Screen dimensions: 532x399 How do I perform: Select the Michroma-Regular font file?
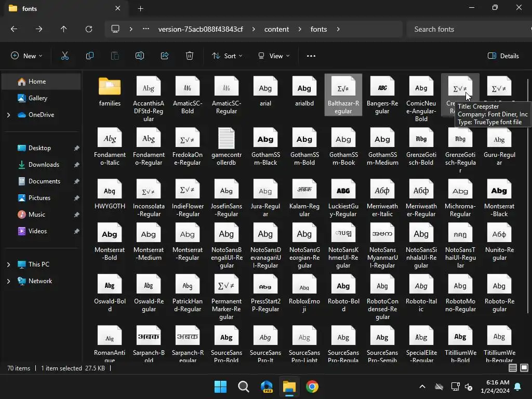460,198
